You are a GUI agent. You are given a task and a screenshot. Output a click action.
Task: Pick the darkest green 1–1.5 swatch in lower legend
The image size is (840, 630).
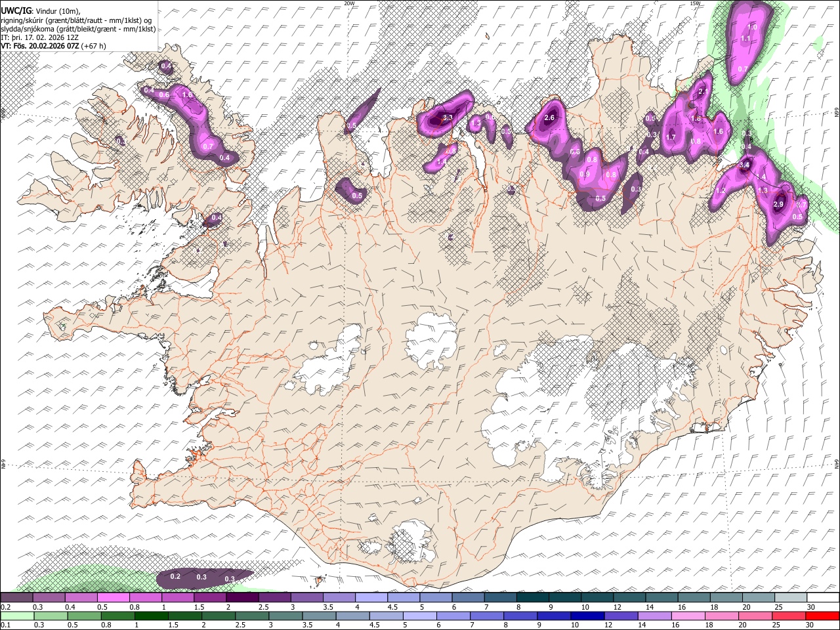pyautogui.click(x=151, y=616)
